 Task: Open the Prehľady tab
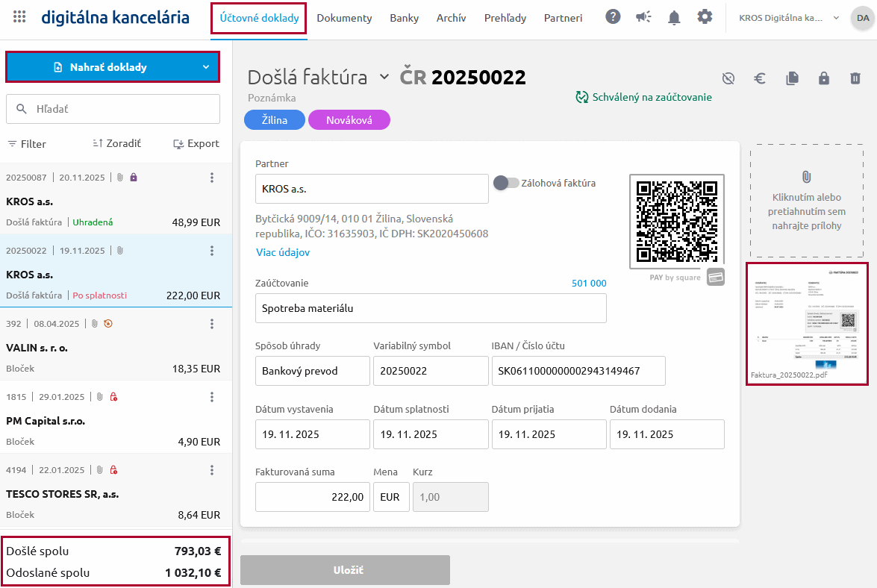tap(505, 18)
